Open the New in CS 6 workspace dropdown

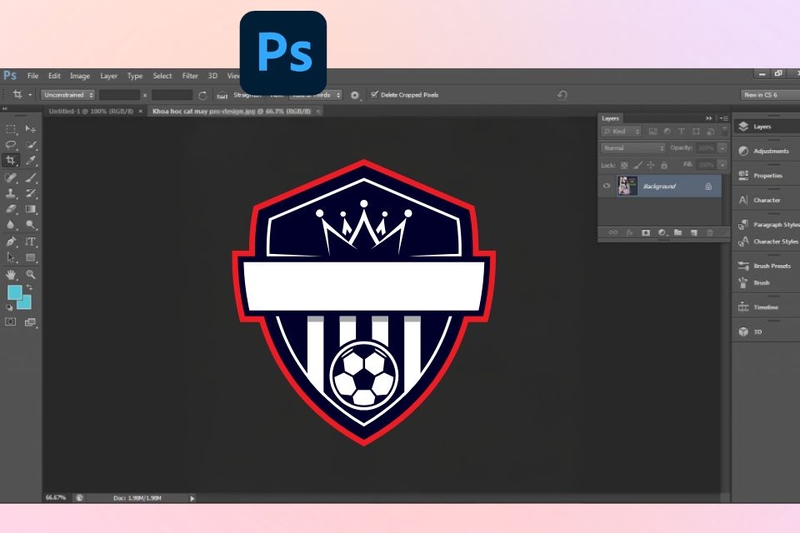770,95
